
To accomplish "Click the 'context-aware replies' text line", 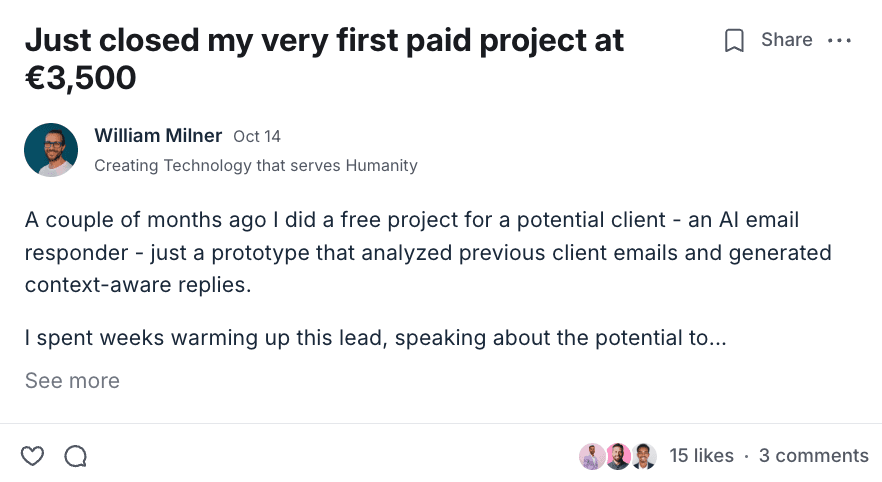I will tap(135, 284).
